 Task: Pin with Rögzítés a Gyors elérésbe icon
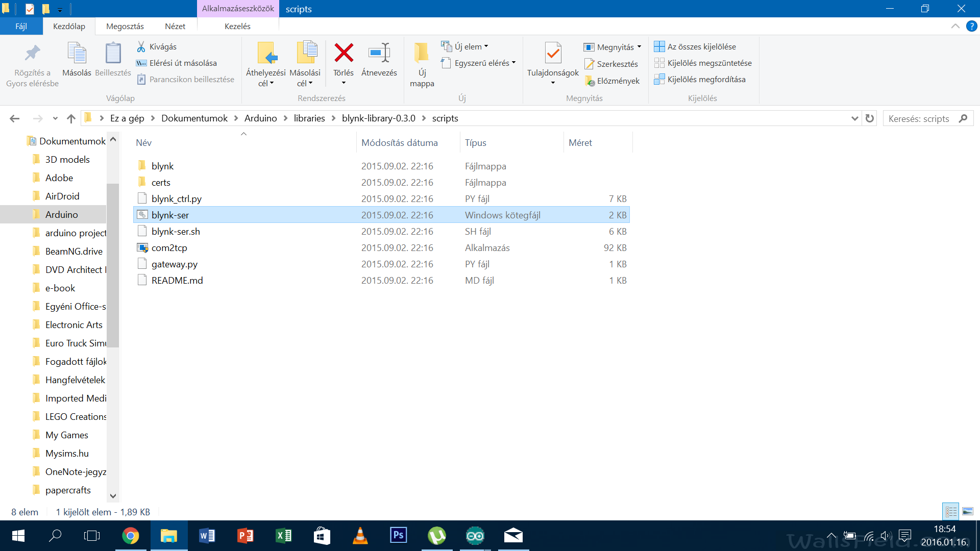[x=32, y=53]
